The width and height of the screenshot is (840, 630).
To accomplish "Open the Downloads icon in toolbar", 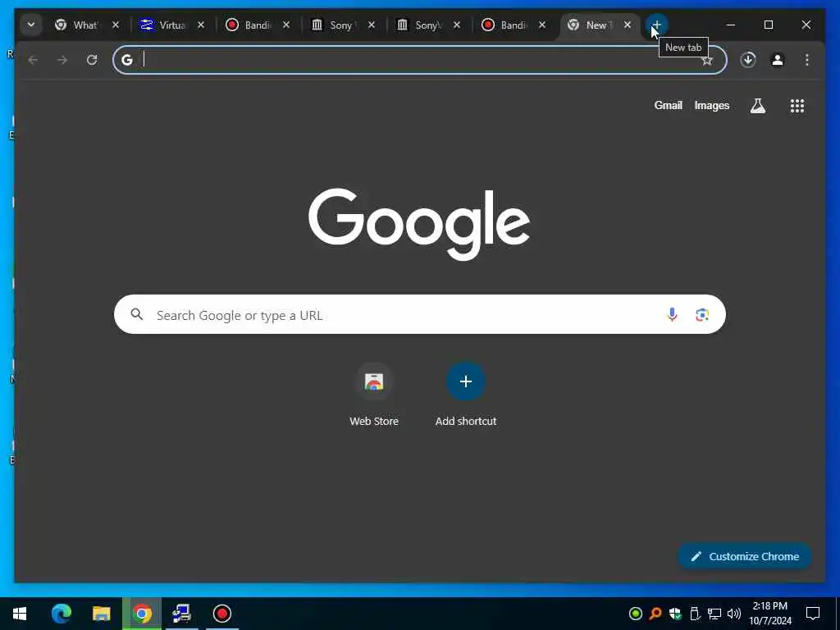I will (748, 60).
